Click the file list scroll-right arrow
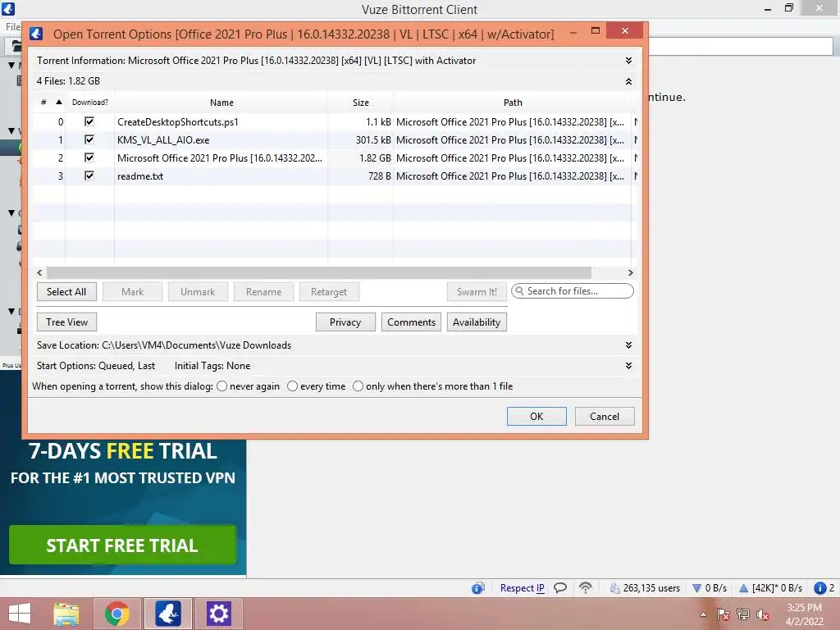 [631, 272]
